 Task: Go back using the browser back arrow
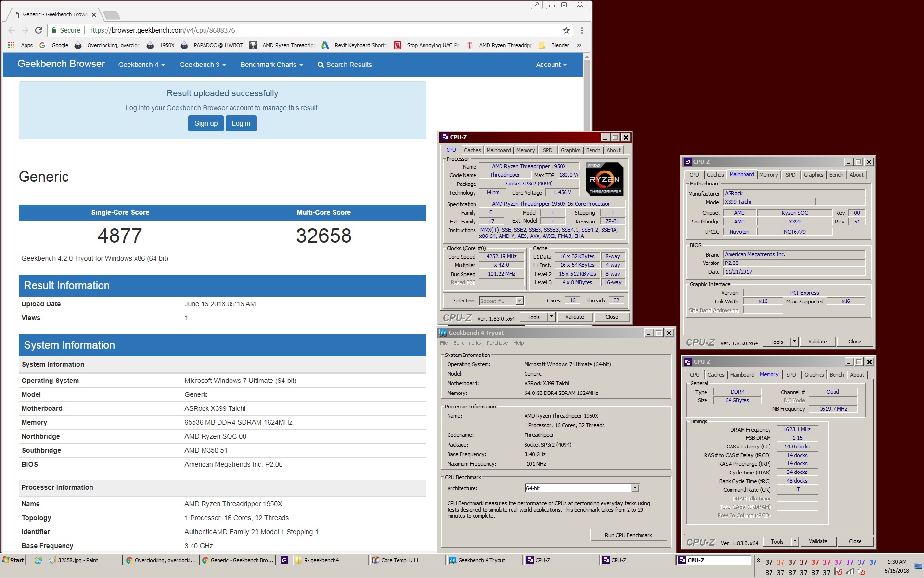pyautogui.click(x=12, y=30)
